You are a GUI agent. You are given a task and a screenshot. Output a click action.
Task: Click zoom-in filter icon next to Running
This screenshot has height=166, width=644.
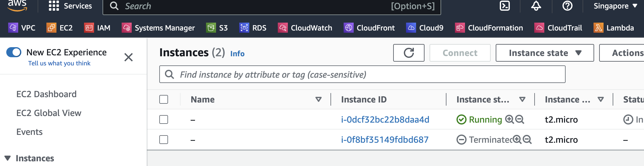(509, 119)
